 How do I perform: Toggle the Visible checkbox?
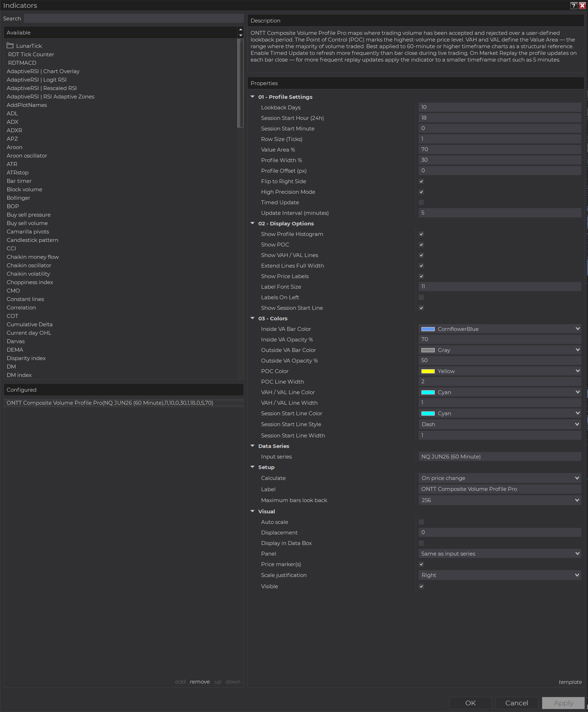coord(421,586)
